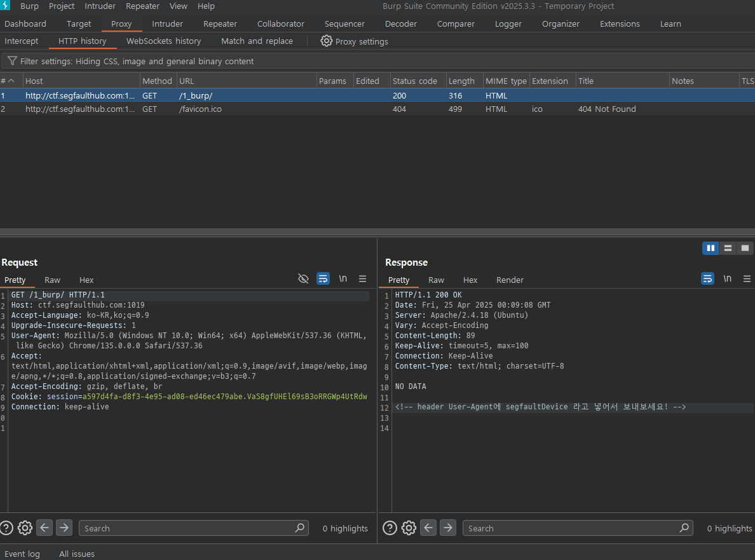Click magnifier icon in Response search

(x=684, y=528)
